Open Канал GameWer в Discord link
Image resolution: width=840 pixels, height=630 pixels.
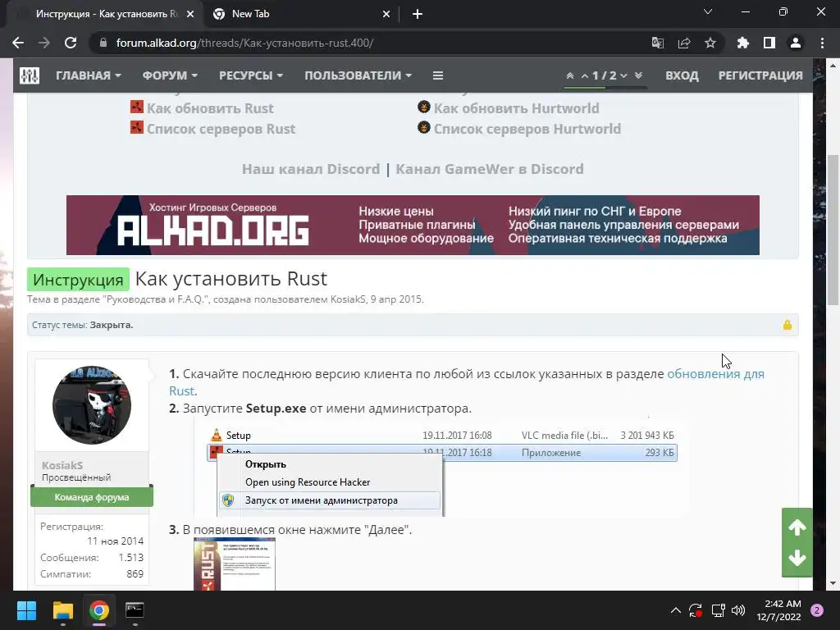tap(490, 169)
